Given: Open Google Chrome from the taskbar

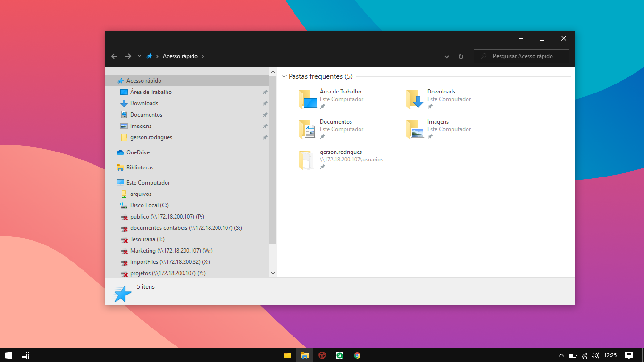Looking at the screenshot, I should pos(357,355).
